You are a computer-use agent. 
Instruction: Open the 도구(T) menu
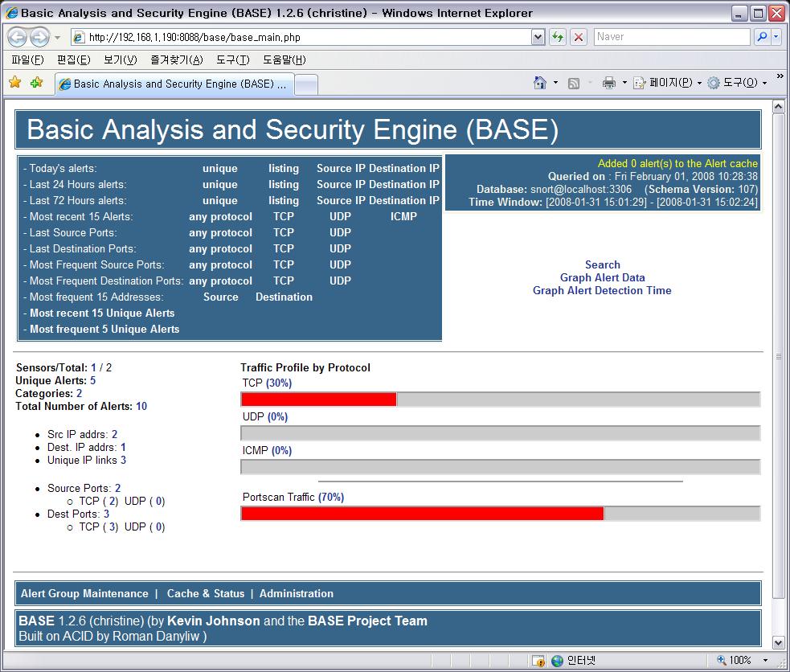[233, 60]
